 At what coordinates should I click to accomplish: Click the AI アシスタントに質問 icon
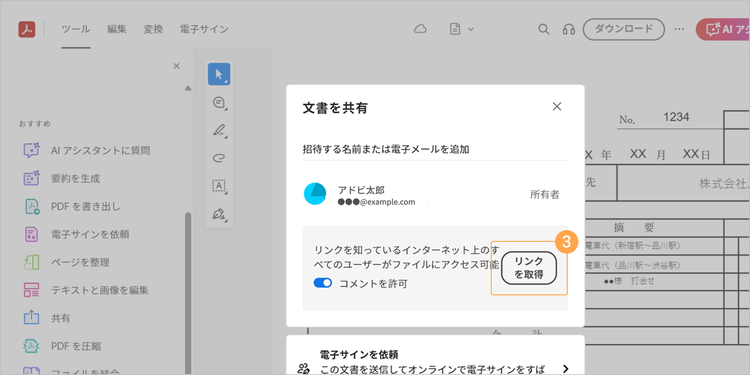pos(32,150)
